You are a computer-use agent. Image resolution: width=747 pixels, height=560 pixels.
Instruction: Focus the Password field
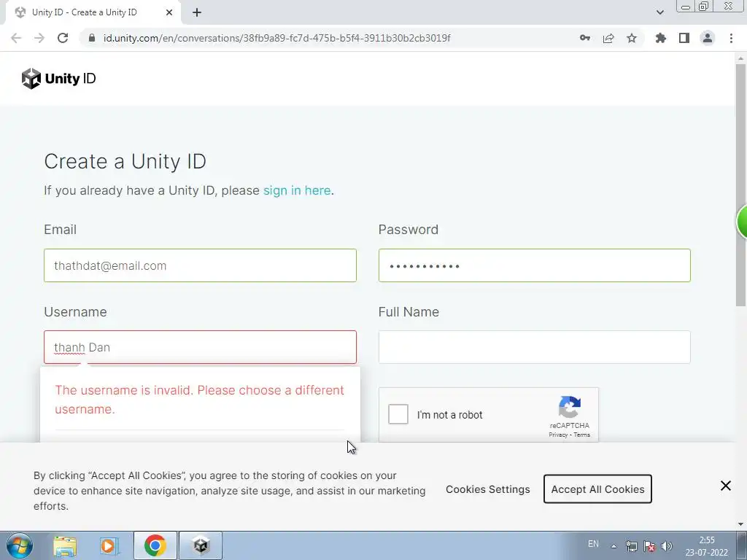click(535, 265)
